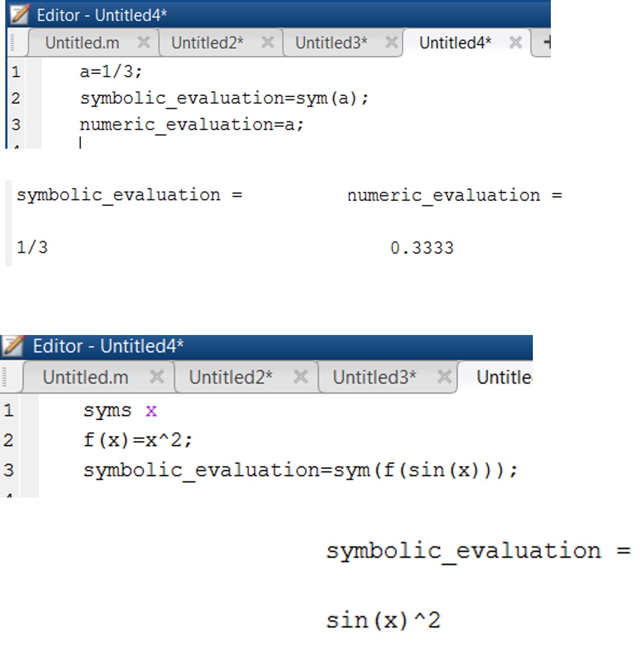This screenshot has width=644, height=661.
Task: Click the editor pencil icon in top title bar
Action: (x=20, y=14)
